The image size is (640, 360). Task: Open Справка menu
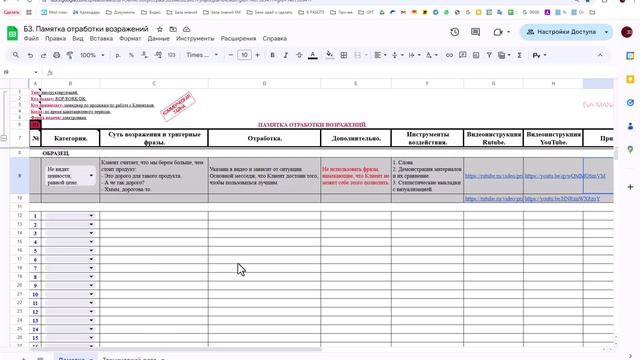coord(274,38)
